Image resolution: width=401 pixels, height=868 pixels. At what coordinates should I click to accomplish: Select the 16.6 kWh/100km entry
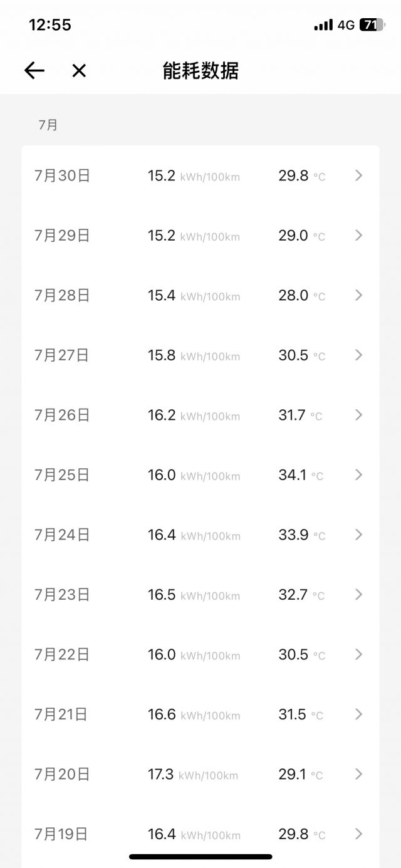(194, 714)
